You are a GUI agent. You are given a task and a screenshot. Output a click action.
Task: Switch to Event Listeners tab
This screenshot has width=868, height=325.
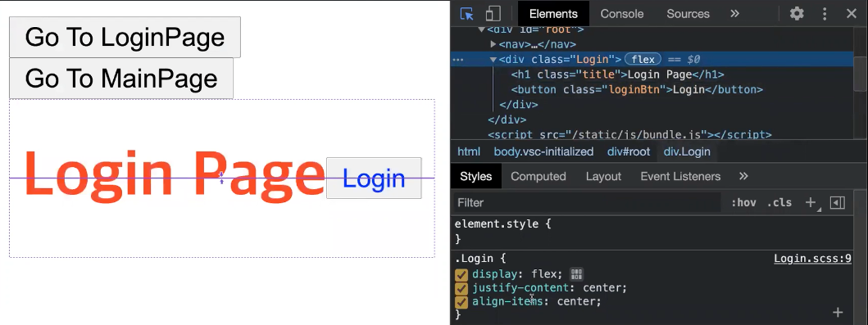point(680,176)
